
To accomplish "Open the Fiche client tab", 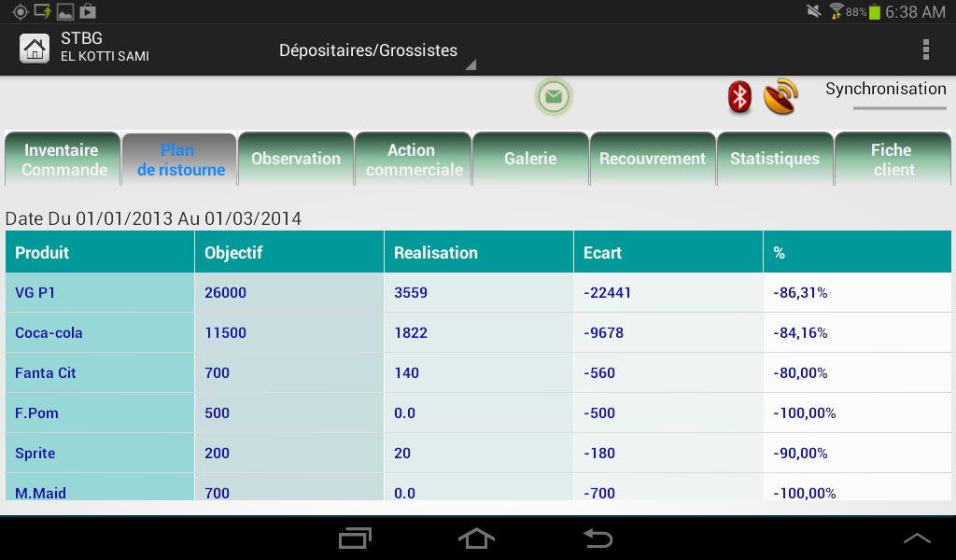I will pos(892,160).
